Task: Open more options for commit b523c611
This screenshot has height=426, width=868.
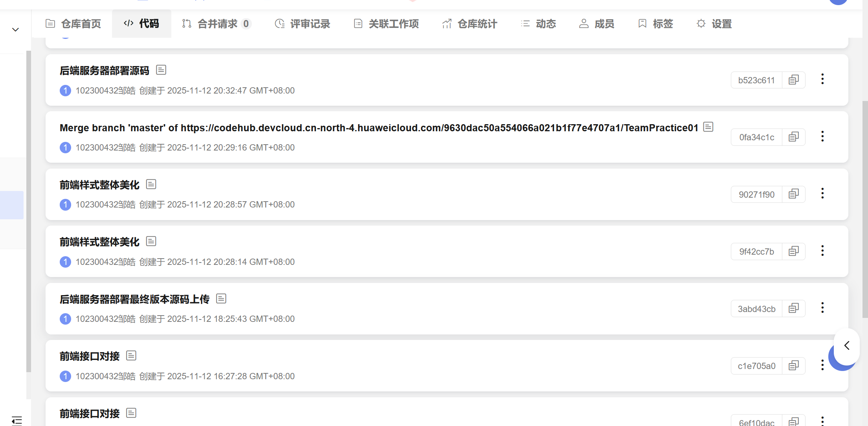Action: click(822, 79)
